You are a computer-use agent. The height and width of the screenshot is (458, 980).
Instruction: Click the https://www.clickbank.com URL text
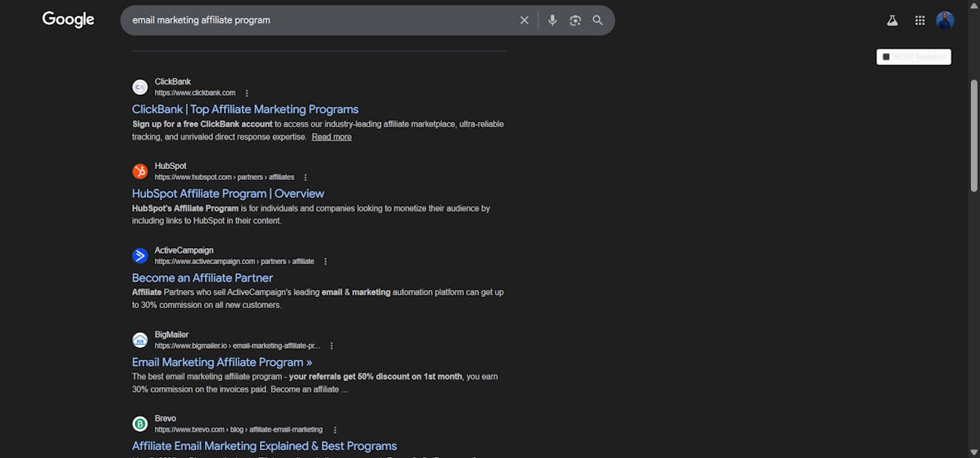click(x=195, y=93)
